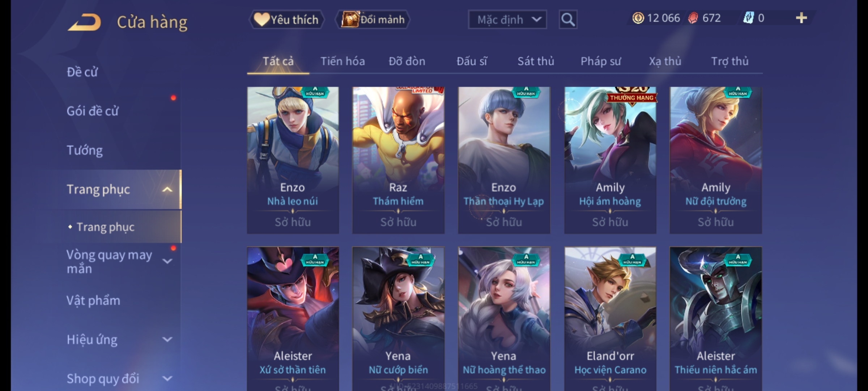Open Đổi mảnh fragment exchange chest
This screenshot has height=391, width=868.
(x=373, y=20)
